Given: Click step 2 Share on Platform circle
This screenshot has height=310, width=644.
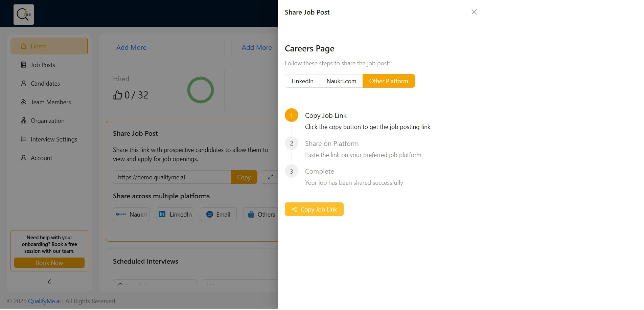Looking at the screenshot, I should (292, 143).
